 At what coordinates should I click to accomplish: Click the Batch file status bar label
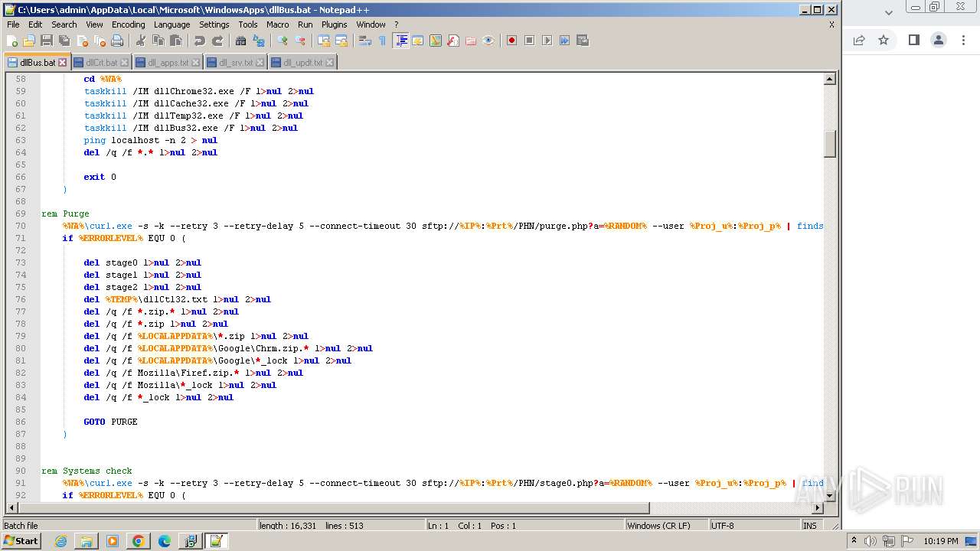(129, 526)
